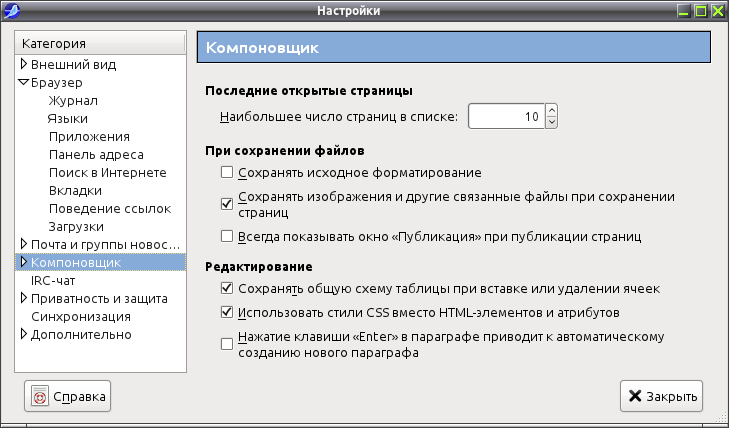Click the Закрыть button
This screenshot has height=428, width=729.
tap(661, 396)
